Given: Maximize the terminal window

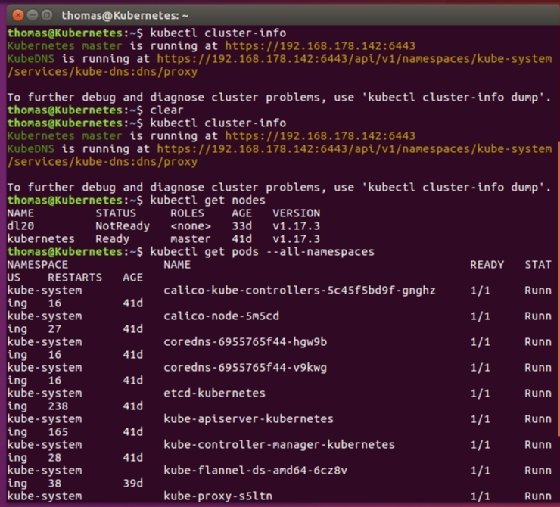Looking at the screenshot, I should [x=47, y=15].
